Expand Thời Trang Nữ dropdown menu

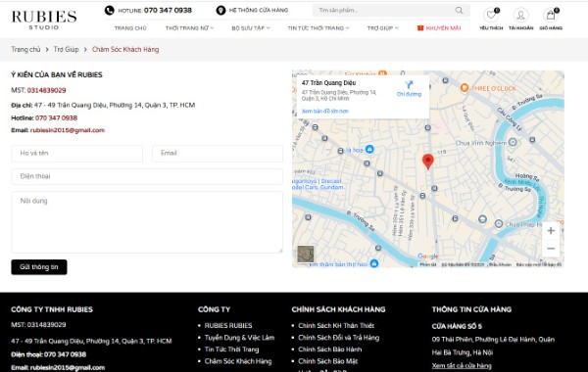point(189,28)
